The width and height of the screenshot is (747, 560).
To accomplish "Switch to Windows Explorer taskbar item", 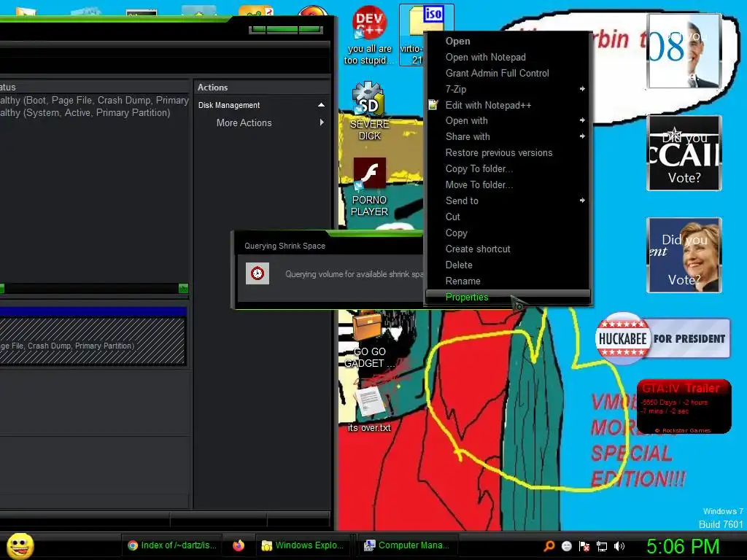I will (x=303, y=545).
